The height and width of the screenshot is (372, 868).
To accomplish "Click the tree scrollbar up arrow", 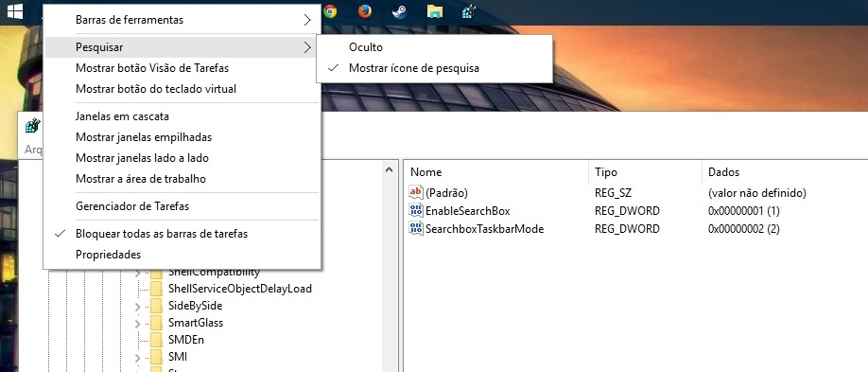I will 389,169.
